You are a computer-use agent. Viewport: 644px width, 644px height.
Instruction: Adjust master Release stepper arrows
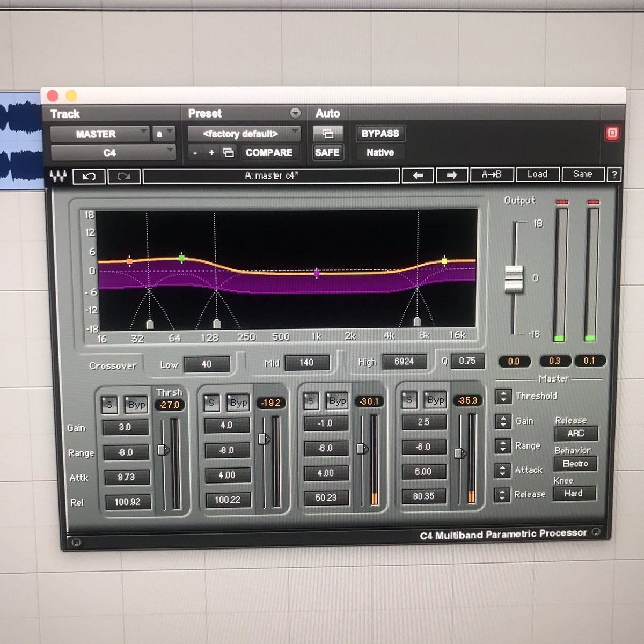(x=502, y=494)
